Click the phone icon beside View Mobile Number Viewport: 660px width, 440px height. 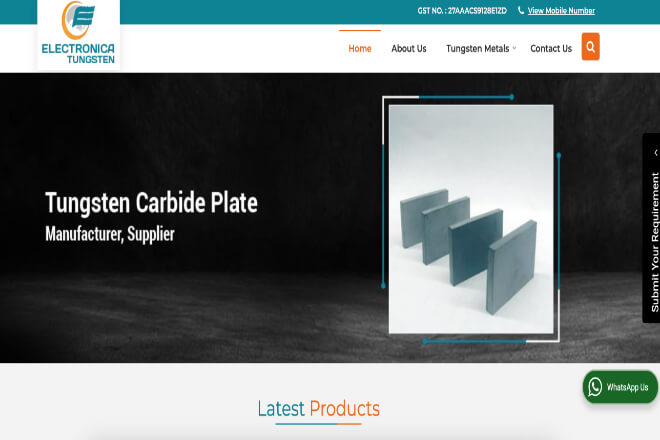coord(521,11)
